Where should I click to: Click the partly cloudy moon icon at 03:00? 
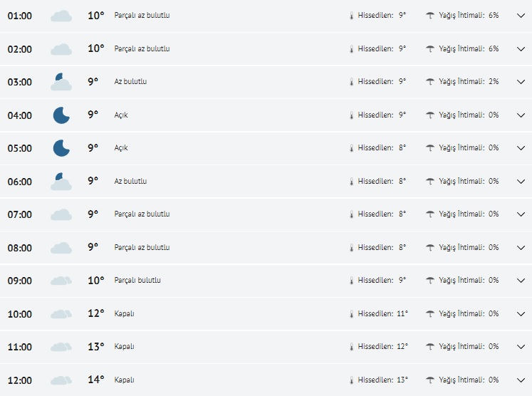coord(61,82)
